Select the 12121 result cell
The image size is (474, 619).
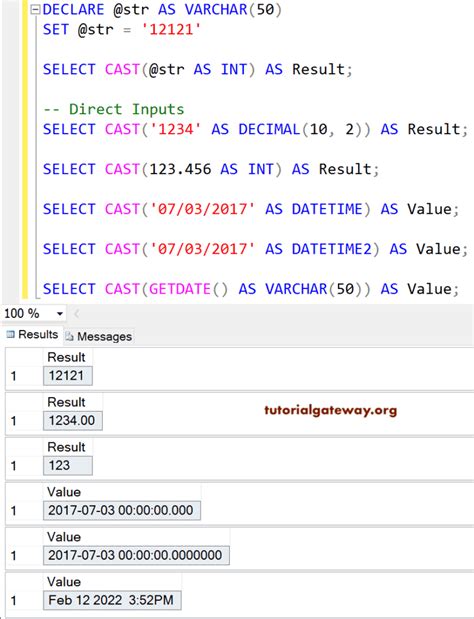click(68, 375)
